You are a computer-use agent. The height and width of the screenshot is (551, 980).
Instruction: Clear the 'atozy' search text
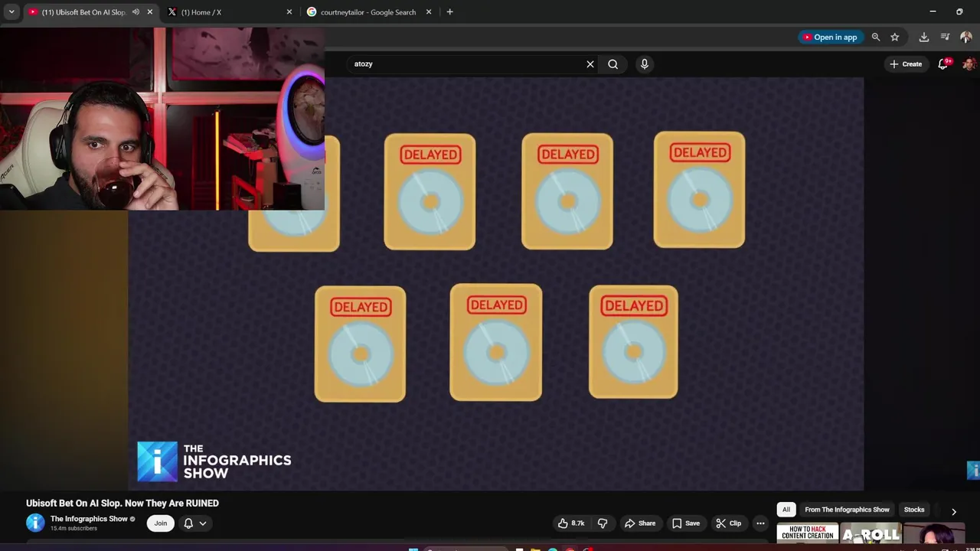pos(590,64)
